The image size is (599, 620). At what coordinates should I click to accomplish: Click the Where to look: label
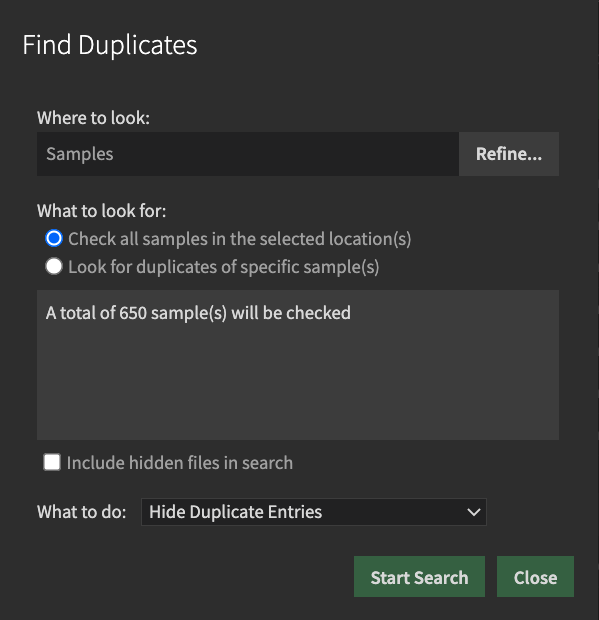click(93, 117)
